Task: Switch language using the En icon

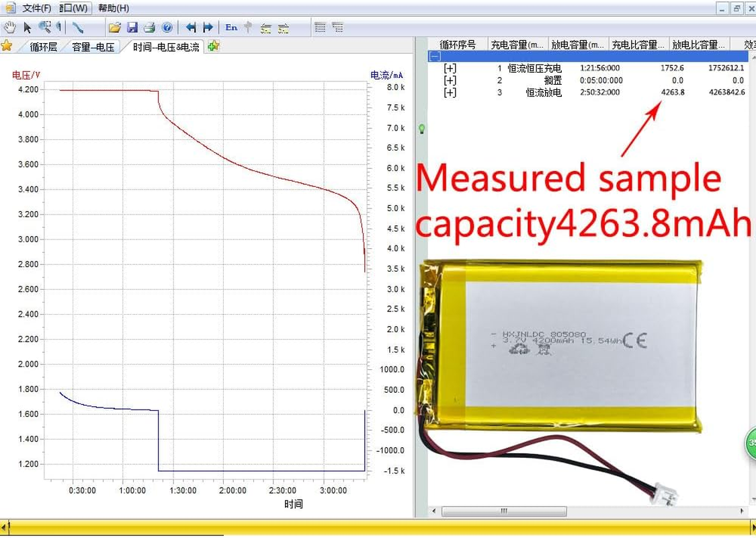Action: pos(230,28)
